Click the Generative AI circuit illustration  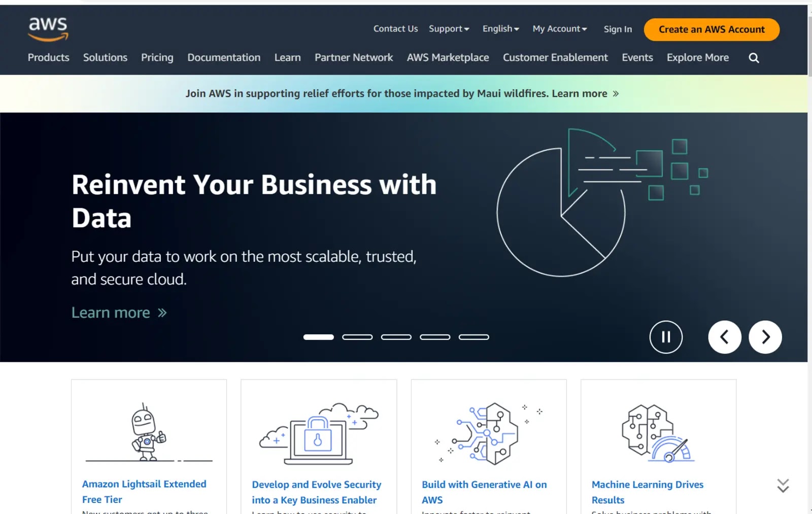pyautogui.click(x=487, y=434)
